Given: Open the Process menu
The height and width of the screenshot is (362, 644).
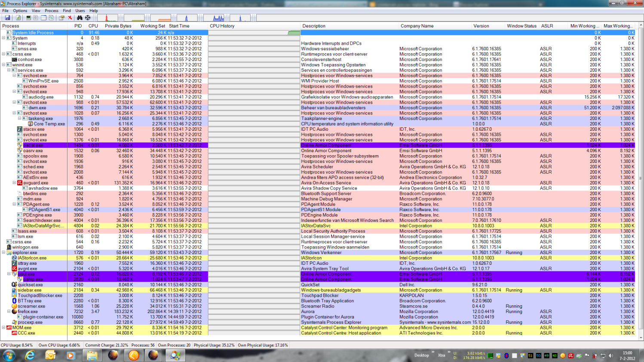Looking at the screenshot, I should coord(52,11).
